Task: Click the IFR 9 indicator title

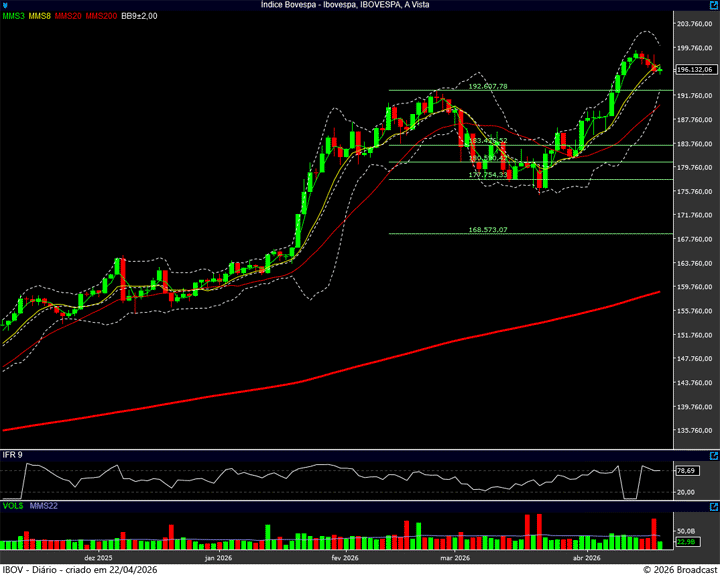Action: point(13,455)
